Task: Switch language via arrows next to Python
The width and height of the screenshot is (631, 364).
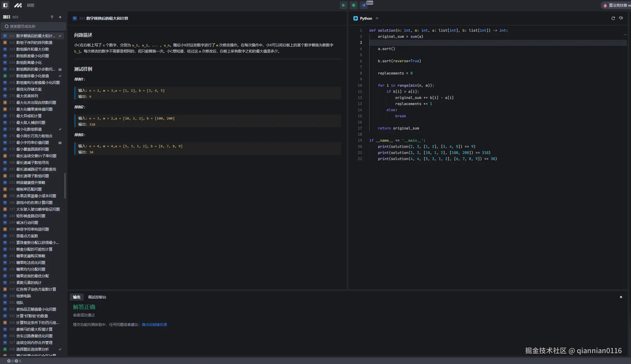Action: point(377,18)
